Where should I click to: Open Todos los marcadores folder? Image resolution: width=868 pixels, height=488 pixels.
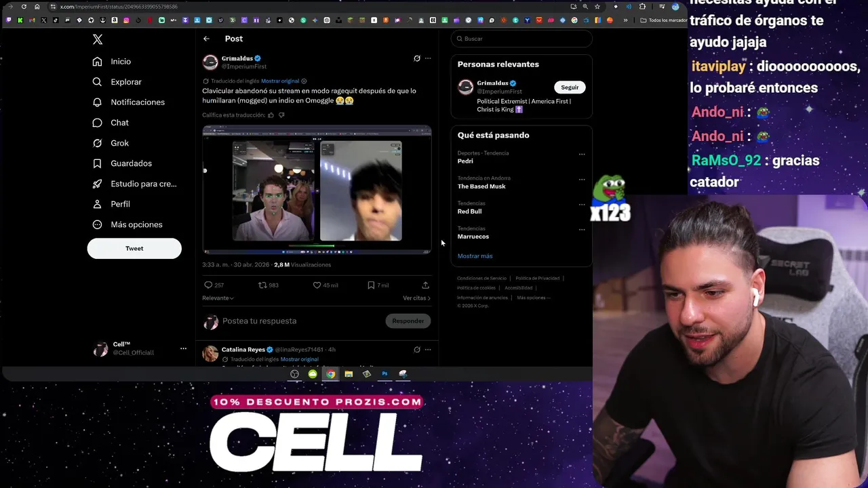(664, 20)
